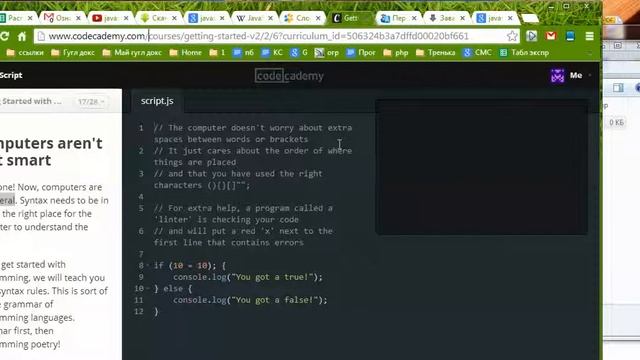Click the '0 КБ' size in background window
640x360 pixels.
[x=616, y=122]
